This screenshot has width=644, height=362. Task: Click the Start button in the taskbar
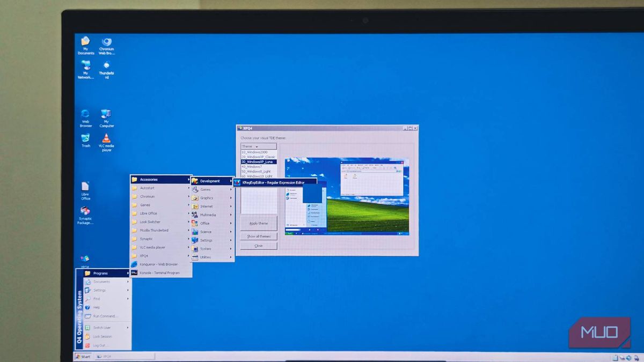pos(83,357)
